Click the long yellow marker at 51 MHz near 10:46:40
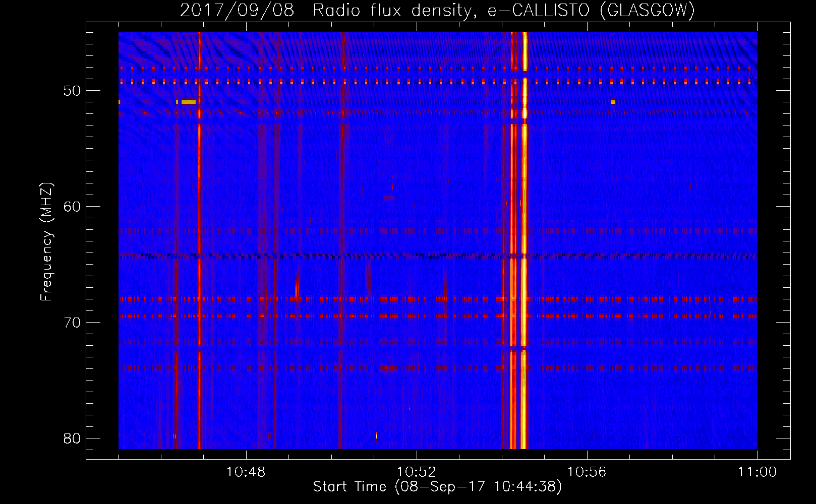Viewport: 816px width, 504px height. [x=188, y=102]
